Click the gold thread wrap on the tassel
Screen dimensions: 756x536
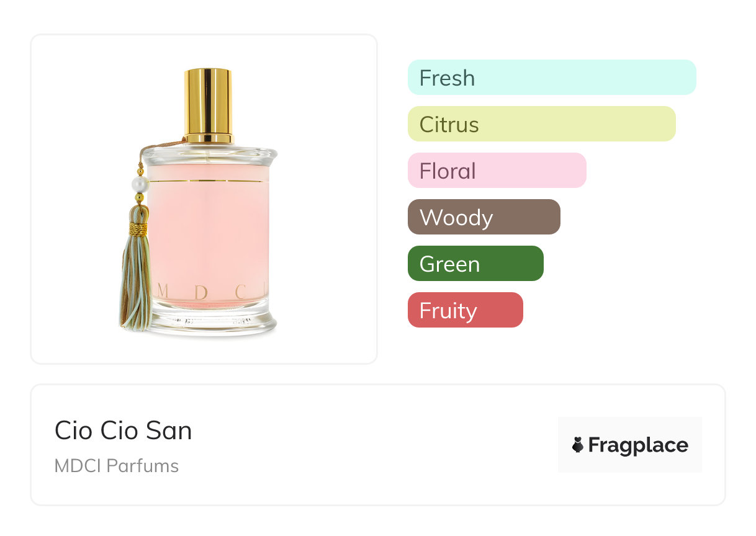coord(138,229)
